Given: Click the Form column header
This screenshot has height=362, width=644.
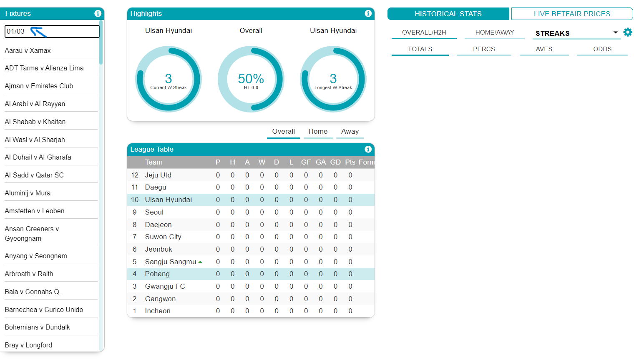Looking at the screenshot, I should [x=367, y=162].
